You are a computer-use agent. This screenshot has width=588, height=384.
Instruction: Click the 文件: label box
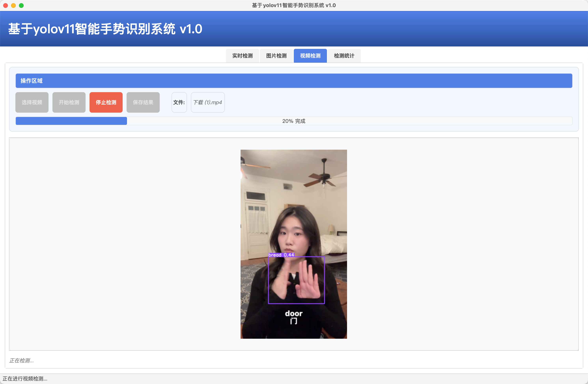pos(179,102)
